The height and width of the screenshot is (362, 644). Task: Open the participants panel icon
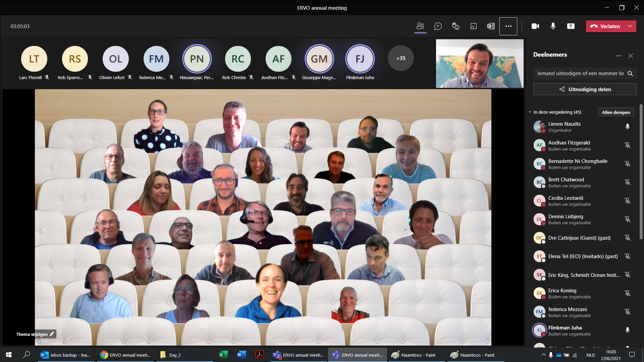420,26
